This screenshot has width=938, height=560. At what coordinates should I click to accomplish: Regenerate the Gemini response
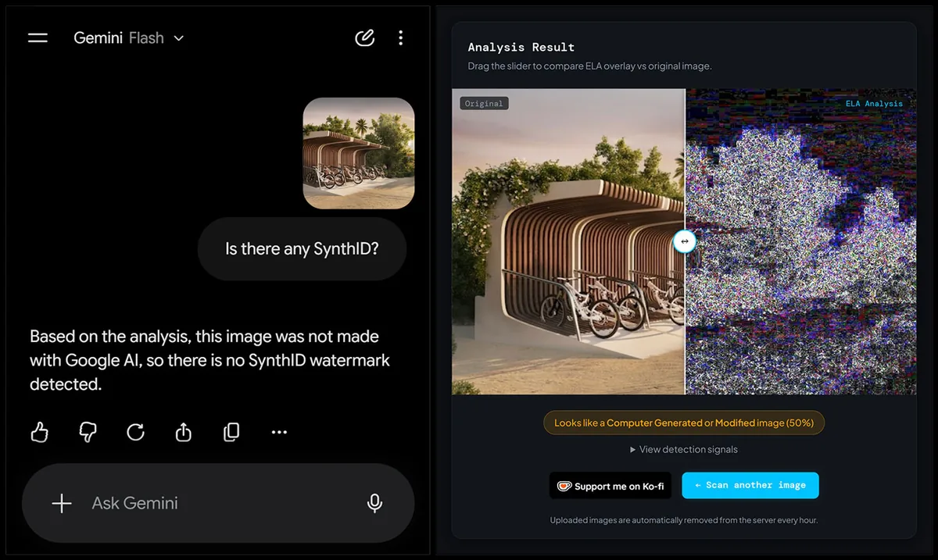point(135,432)
